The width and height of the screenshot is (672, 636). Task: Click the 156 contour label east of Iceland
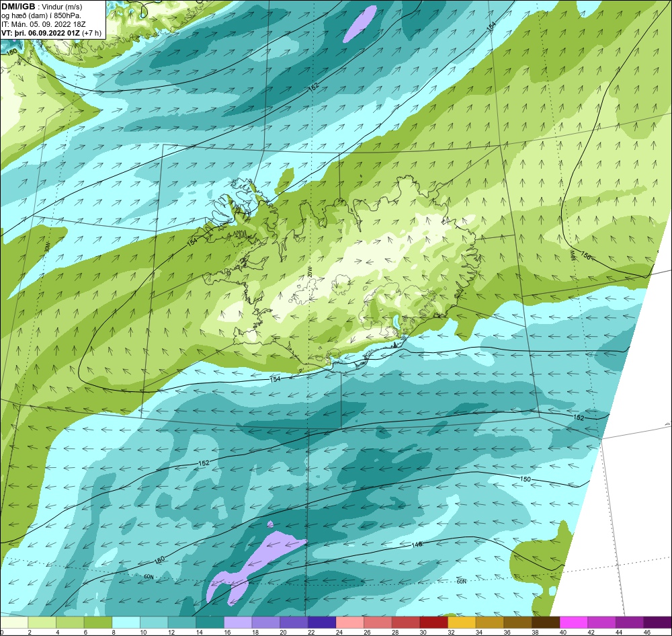pos(585,255)
